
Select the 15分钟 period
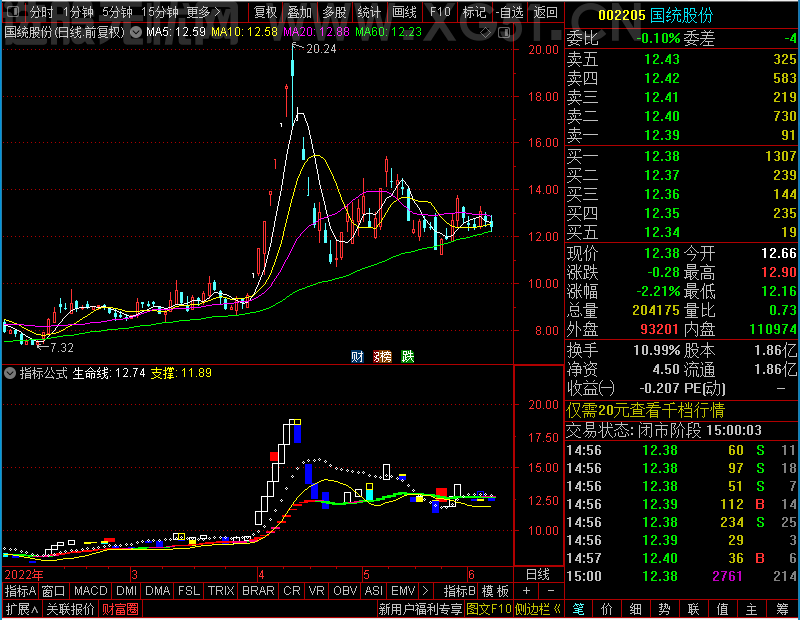pos(160,12)
